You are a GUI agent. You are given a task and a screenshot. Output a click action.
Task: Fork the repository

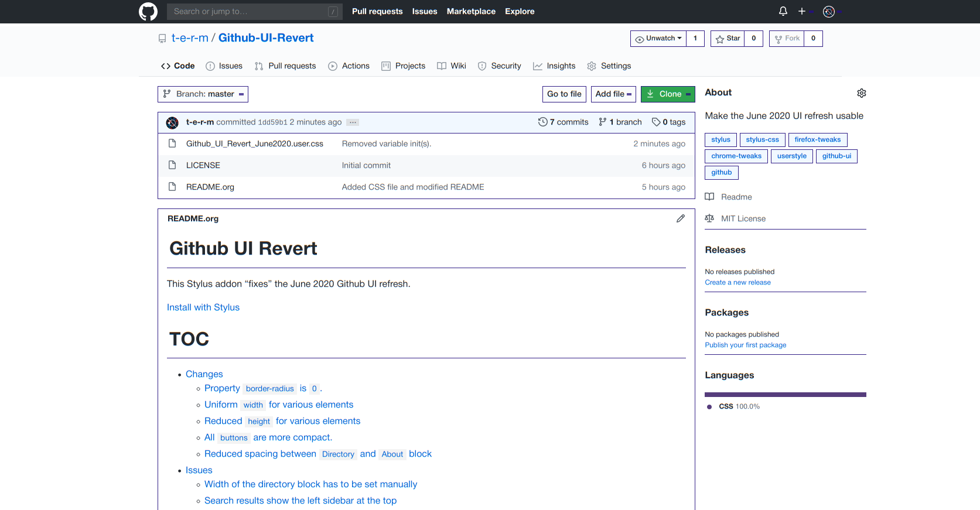pyautogui.click(x=787, y=39)
